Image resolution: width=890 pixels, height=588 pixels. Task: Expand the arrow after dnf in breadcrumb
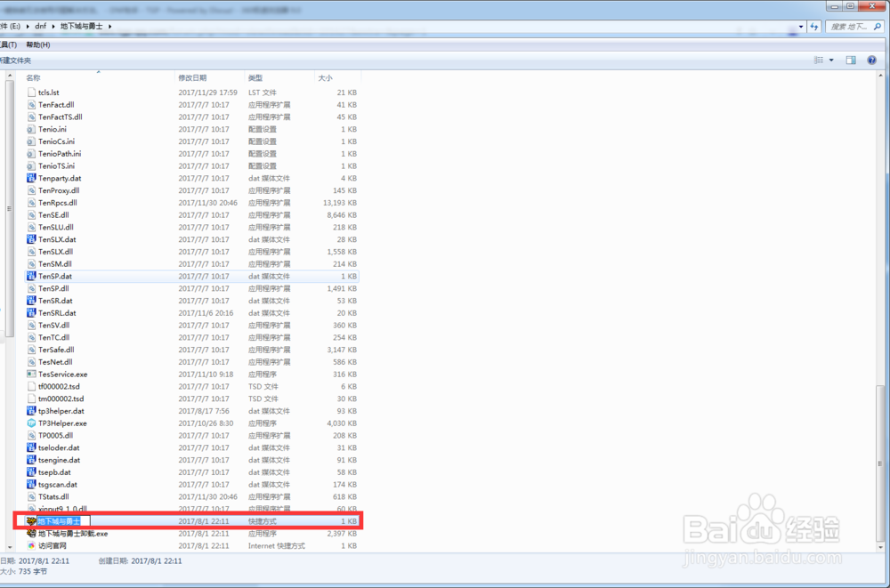click(53, 26)
